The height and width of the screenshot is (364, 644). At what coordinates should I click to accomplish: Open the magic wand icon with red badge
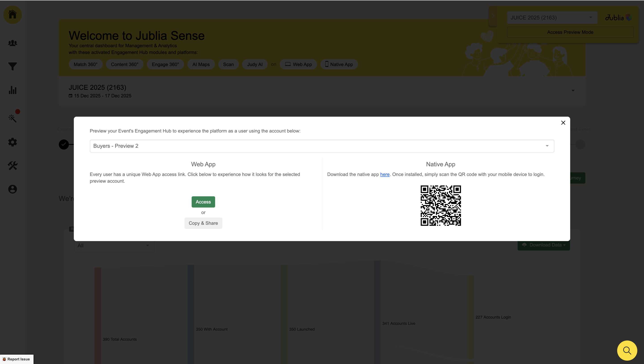click(13, 118)
